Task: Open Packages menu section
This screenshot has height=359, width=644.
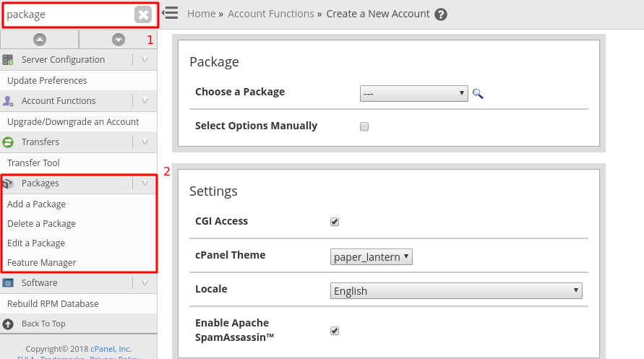Action: [40, 183]
